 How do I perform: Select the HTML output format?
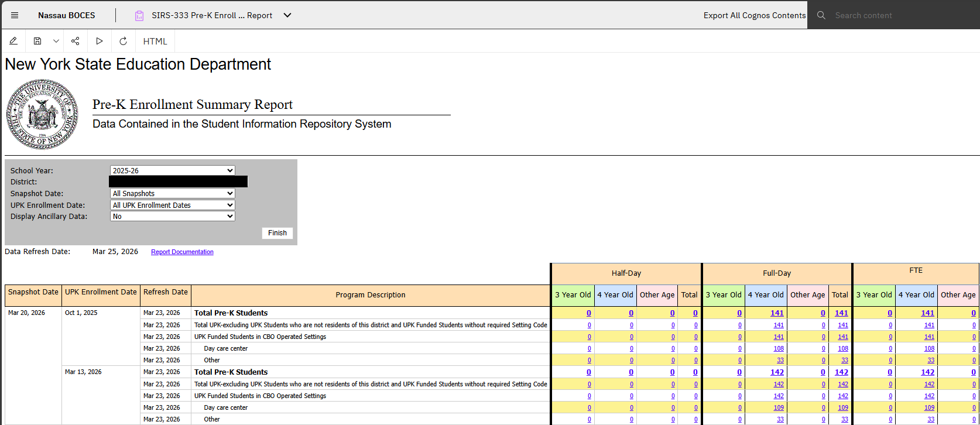coord(155,42)
